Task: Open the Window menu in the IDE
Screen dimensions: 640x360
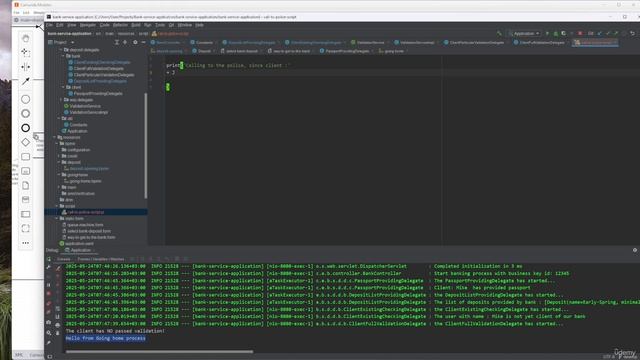Action: coord(184,25)
